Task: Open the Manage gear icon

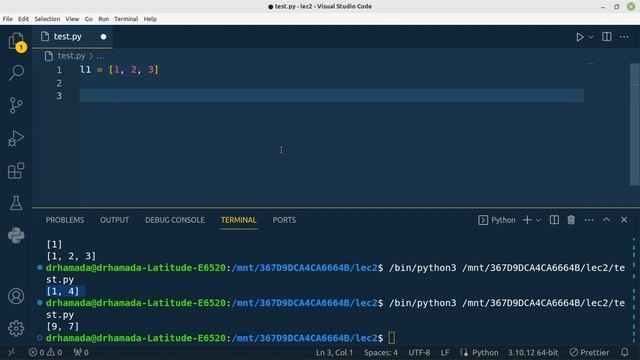Action: (x=16, y=328)
